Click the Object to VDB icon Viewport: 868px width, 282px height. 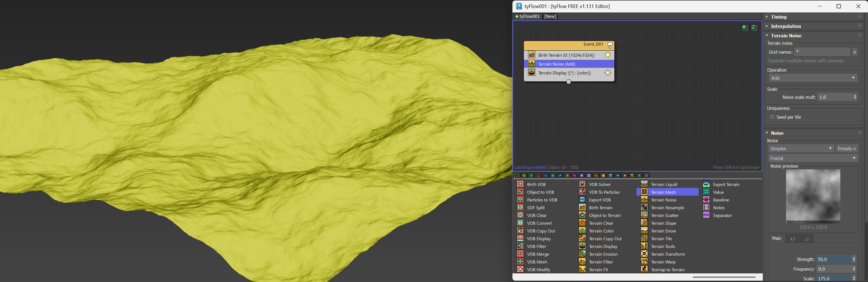click(x=520, y=192)
